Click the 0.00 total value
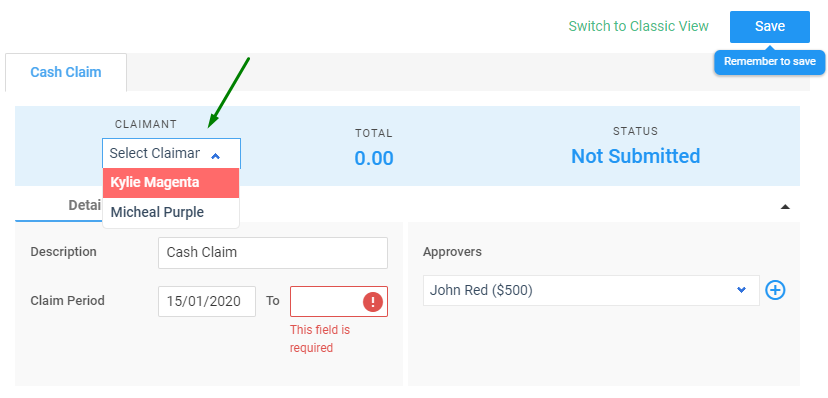828x398 pixels. [x=374, y=158]
